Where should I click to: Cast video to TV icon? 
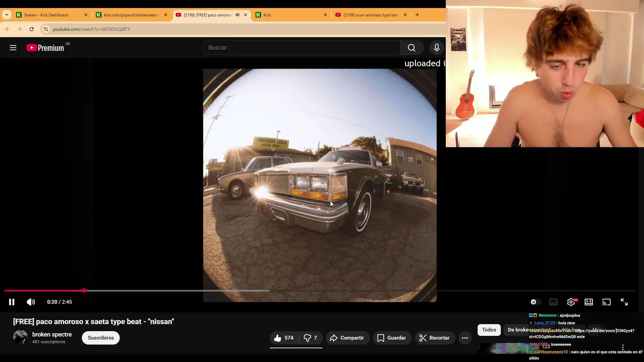click(606, 302)
